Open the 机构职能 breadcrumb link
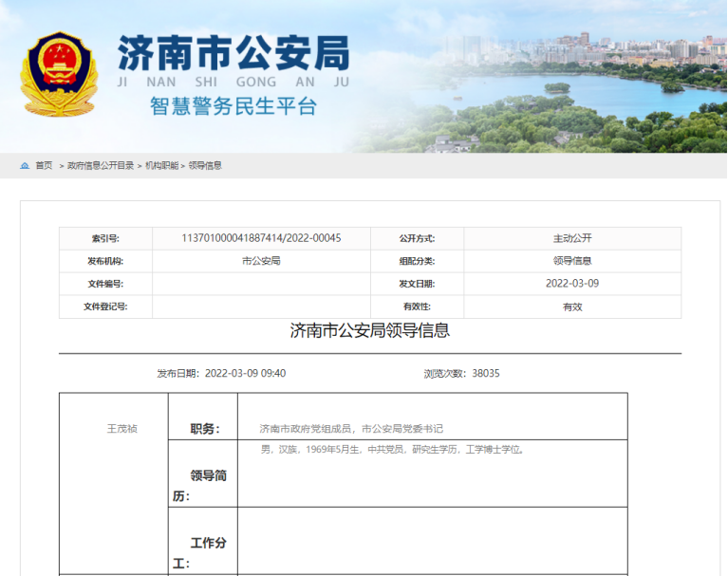The height and width of the screenshot is (576, 728). (161, 166)
